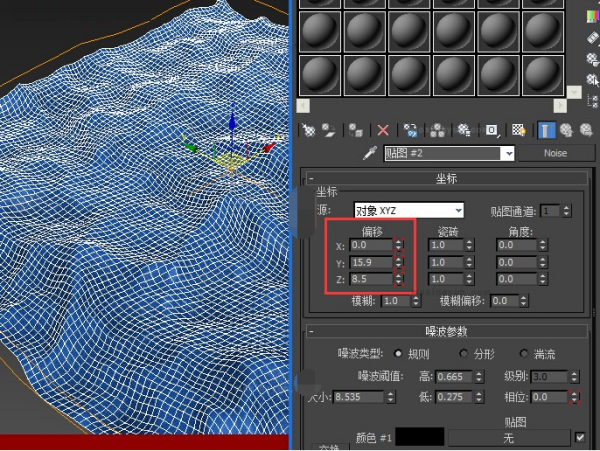Select third sample sphere in middle row

(x=409, y=31)
